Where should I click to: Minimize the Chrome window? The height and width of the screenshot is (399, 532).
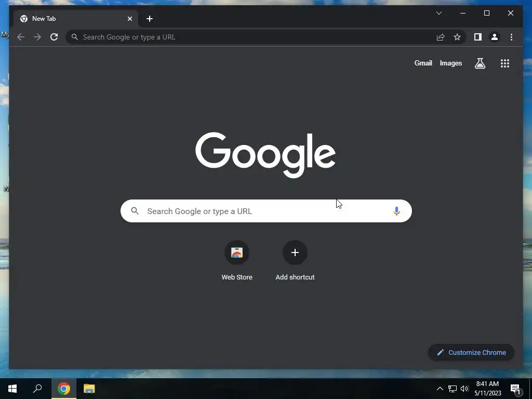(463, 13)
